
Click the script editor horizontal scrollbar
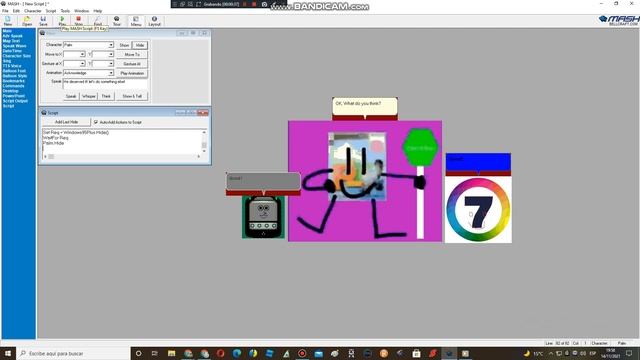click(122, 156)
